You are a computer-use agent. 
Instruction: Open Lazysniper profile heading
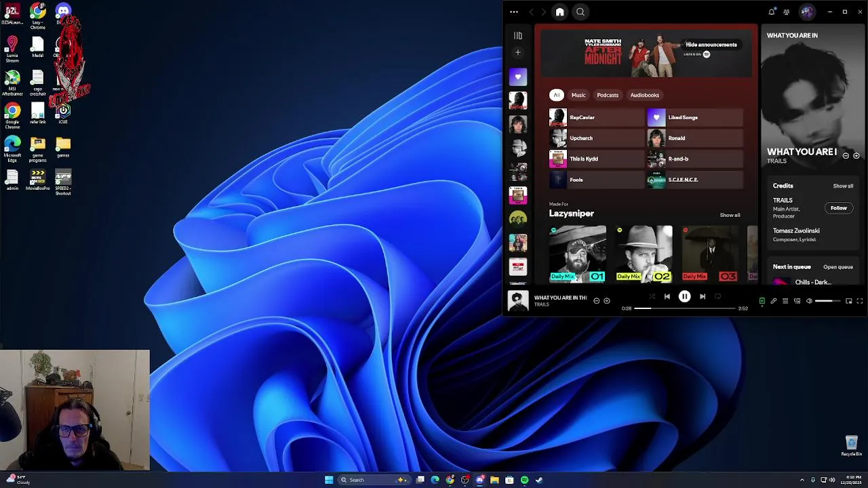(x=571, y=213)
